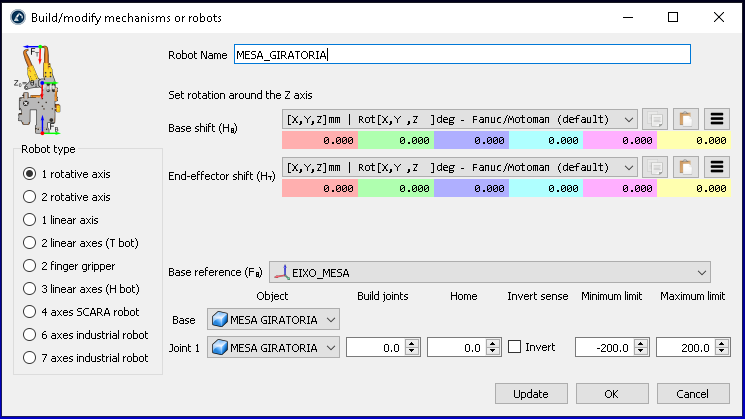Click the Base shift copy pose icon
This screenshot has height=419, width=745.
[654, 119]
